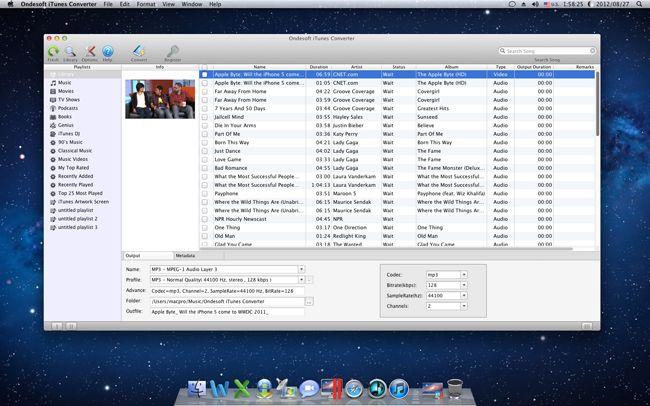650x406 pixels.
Task: Check the box for Bad Romance
Action: click(204, 168)
